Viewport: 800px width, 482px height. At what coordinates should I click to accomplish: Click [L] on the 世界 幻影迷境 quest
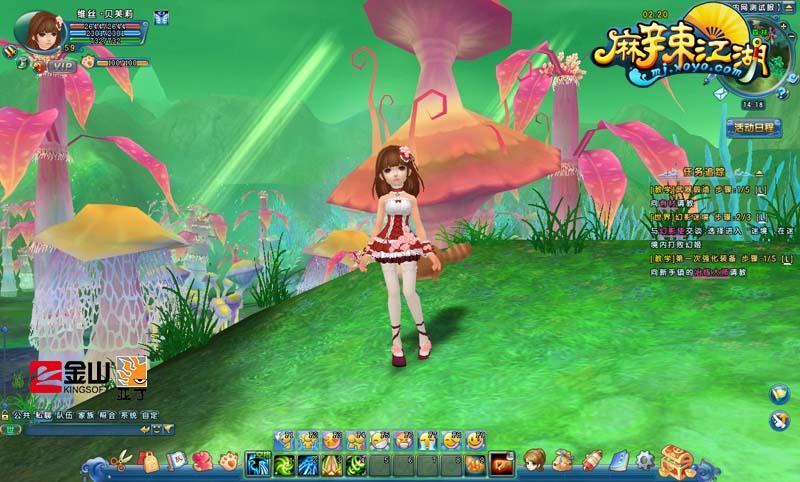click(x=761, y=217)
